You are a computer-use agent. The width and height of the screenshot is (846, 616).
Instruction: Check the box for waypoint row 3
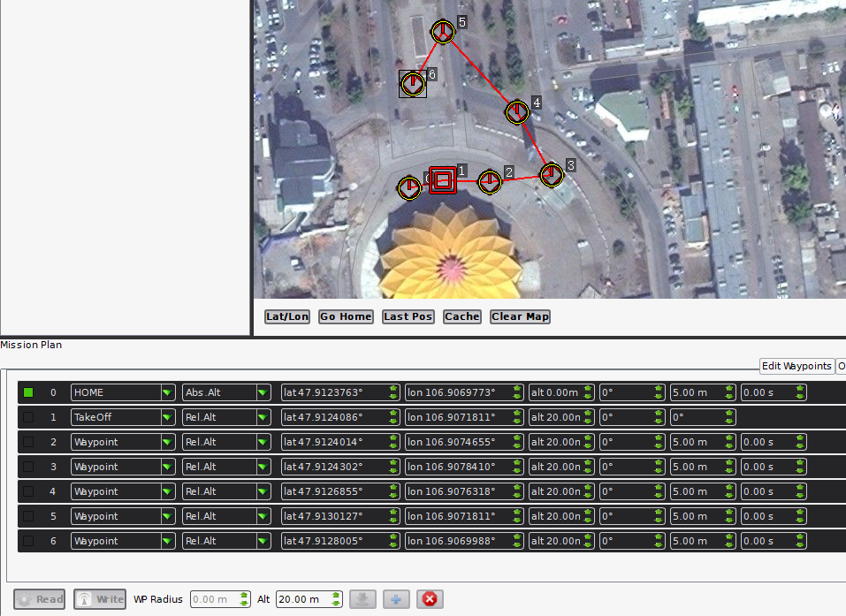point(28,467)
